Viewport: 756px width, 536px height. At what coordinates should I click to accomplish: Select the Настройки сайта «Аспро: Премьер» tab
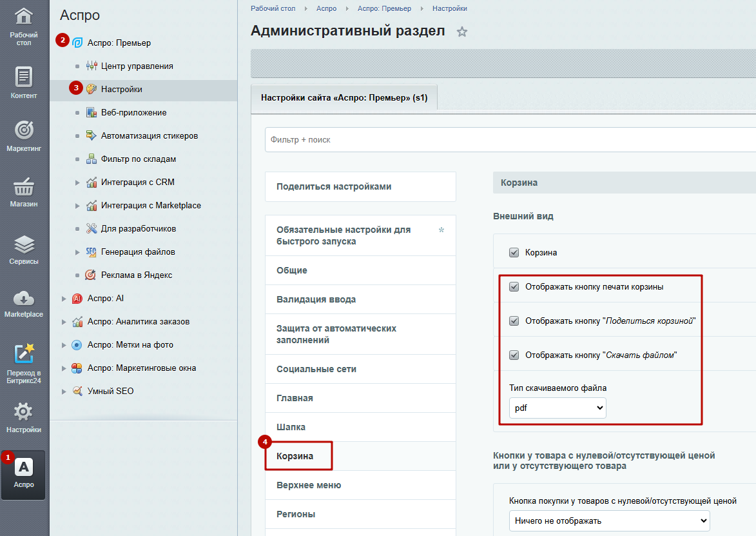tap(344, 98)
